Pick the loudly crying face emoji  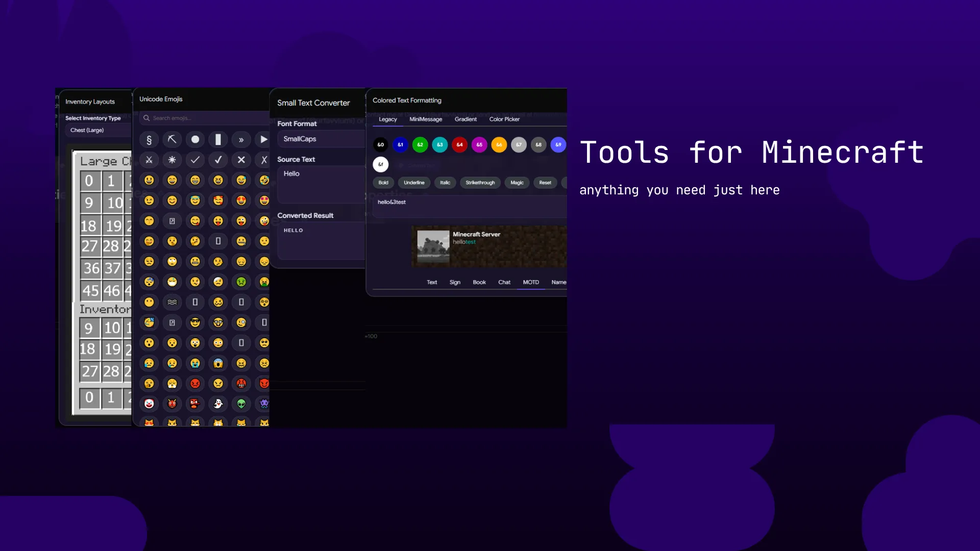coord(195,363)
